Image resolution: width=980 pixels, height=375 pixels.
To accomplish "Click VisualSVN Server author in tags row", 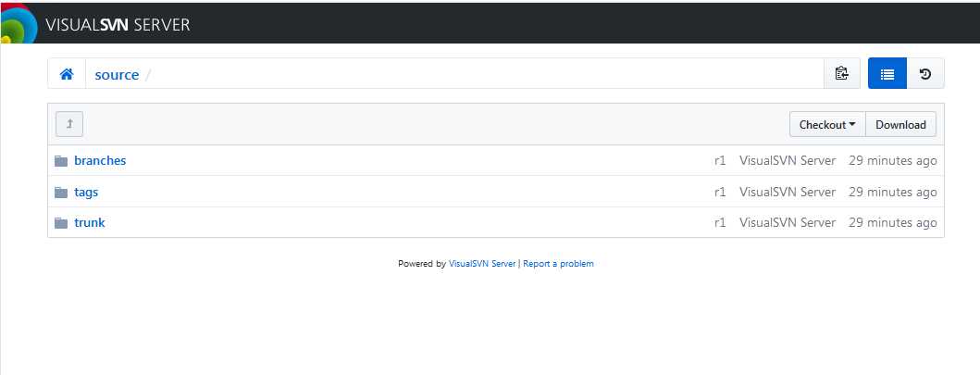I will pos(788,192).
